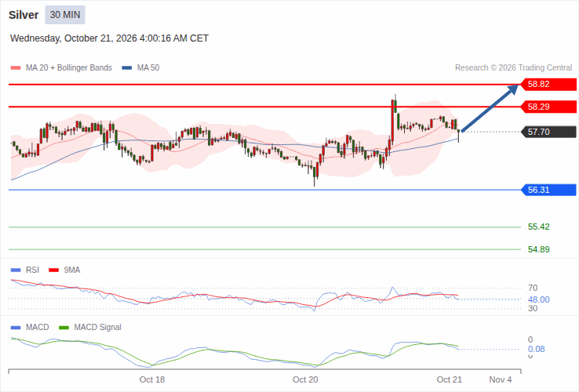Click the MACD Signal legend swatch

pyautogui.click(x=64, y=328)
